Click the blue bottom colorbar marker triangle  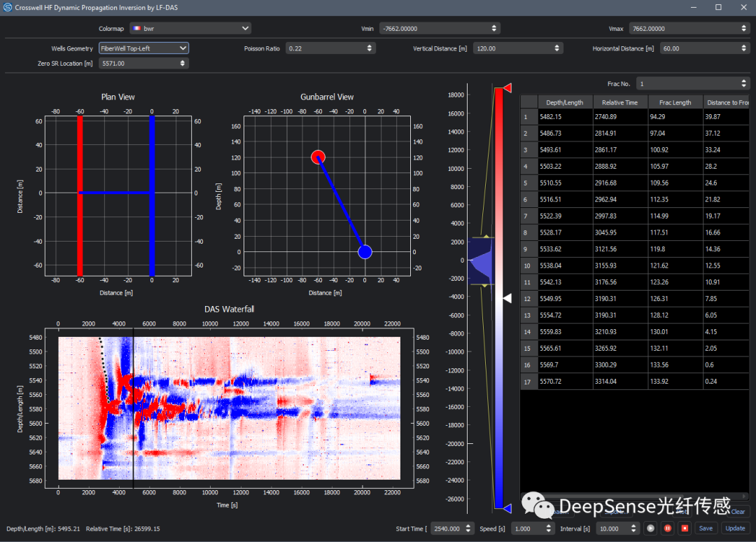click(507, 508)
